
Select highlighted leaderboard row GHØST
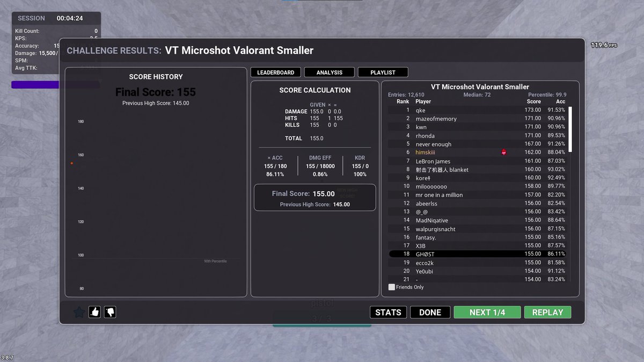478,254
